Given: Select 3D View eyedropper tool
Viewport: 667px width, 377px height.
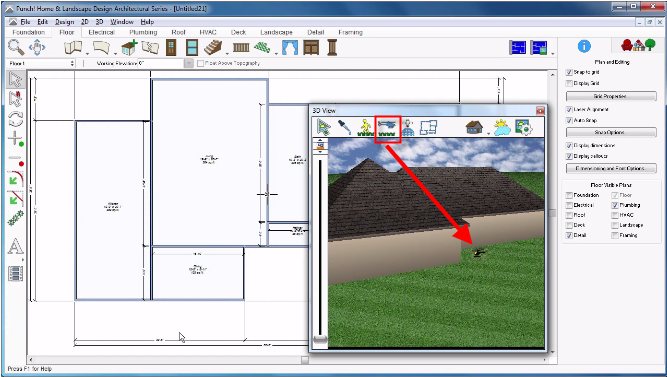Looking at the screenshot, I should [x=344, y=127].
